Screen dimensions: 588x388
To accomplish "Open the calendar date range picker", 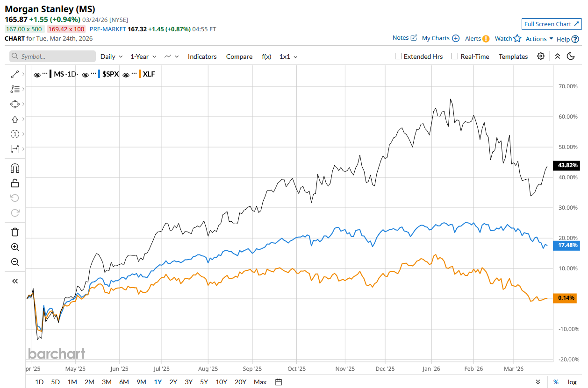I will click(x=279, y=382).
